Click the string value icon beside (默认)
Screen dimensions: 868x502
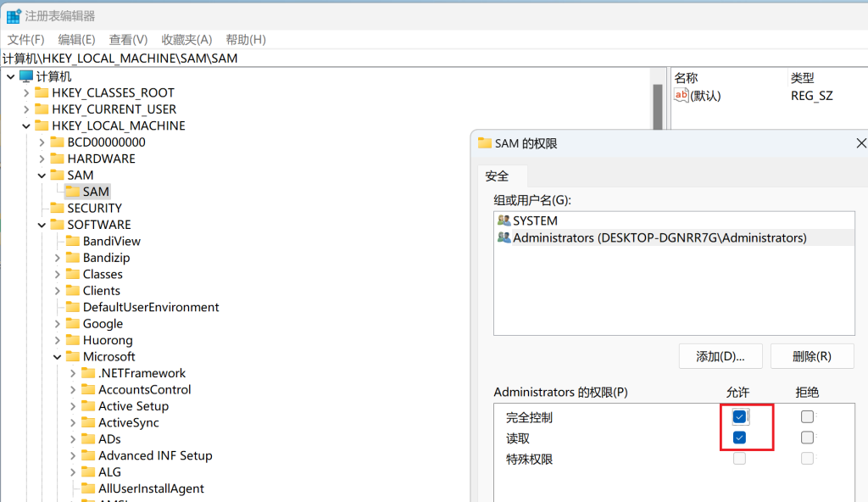[681, 95]
